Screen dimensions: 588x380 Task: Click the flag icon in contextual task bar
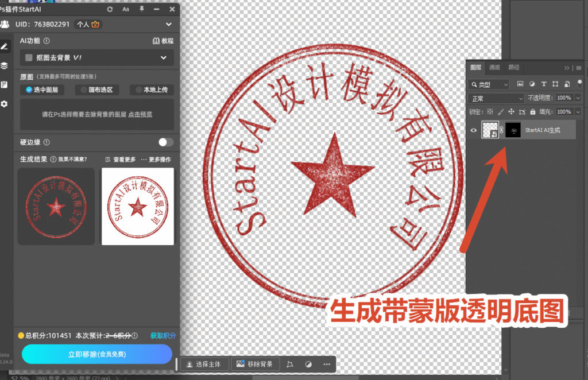click(290, 365)
